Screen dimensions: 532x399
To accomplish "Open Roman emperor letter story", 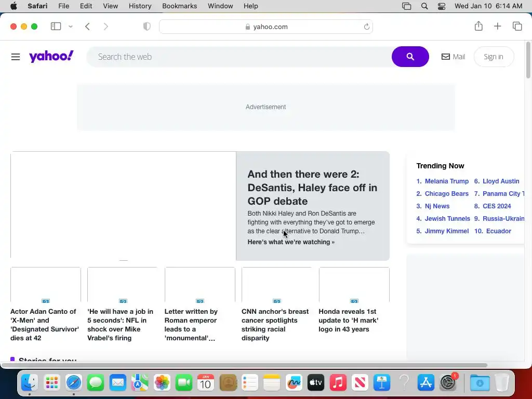I will (x=192, y=325).
